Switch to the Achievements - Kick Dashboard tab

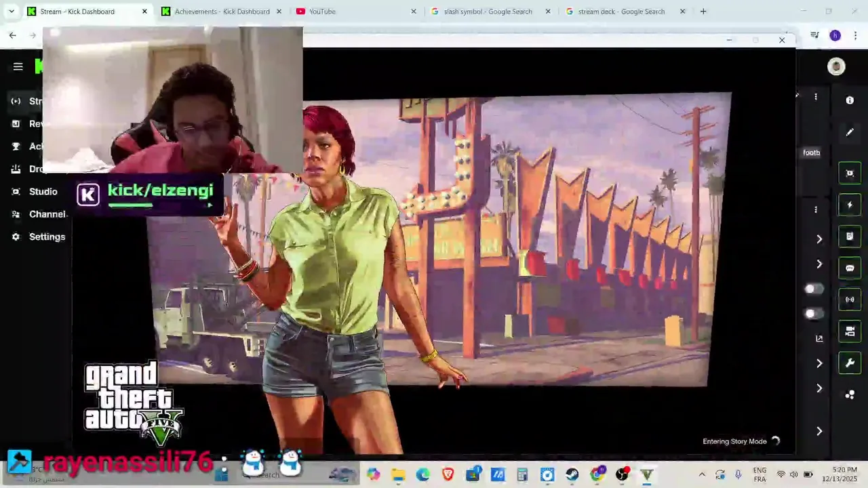click(x=222, y=12)
